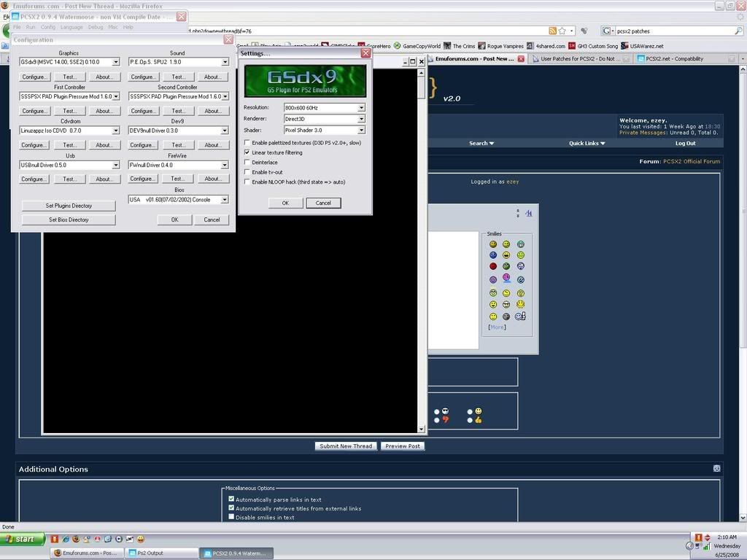Click the Log Out link
Viewport: 747px width, 560px height.
tap(685, 144)
